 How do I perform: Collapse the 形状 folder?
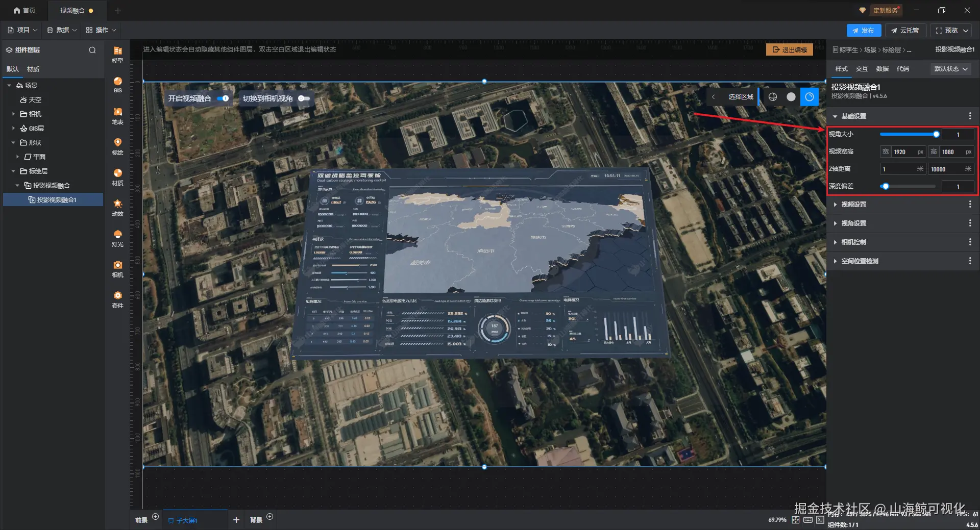(13, 143)
